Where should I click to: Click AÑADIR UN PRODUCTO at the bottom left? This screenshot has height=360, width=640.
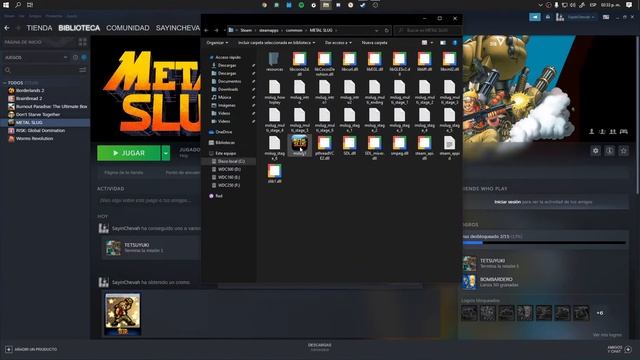click(x=31, y=349)
